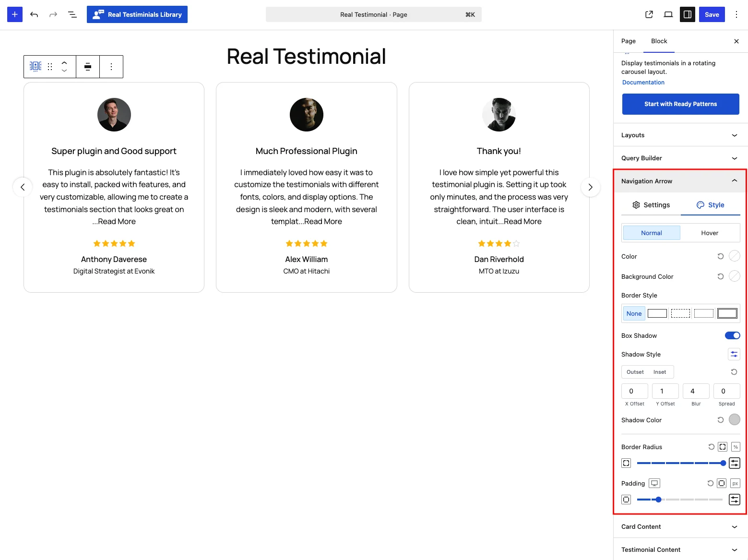Screen dimensions: 748x560
Task: Select the Inset shadow type
Action: click(x=660, y=372)
